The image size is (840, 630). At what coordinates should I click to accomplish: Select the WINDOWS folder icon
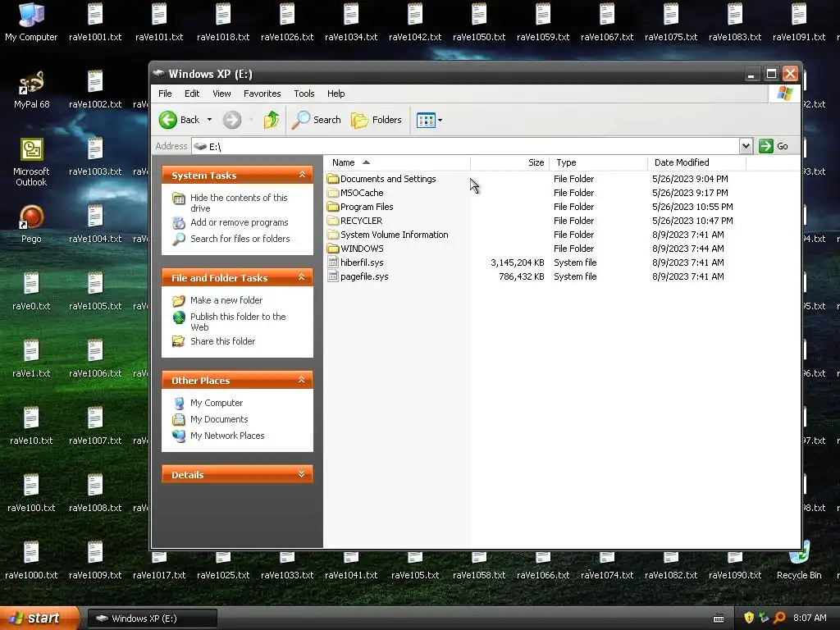[333, 249]
